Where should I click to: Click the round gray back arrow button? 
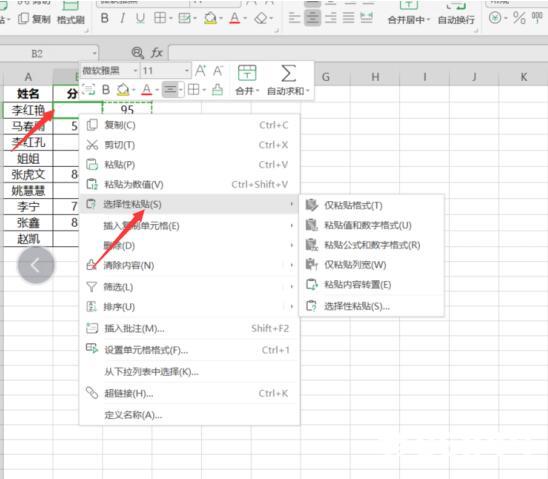[x=36, y=266]
